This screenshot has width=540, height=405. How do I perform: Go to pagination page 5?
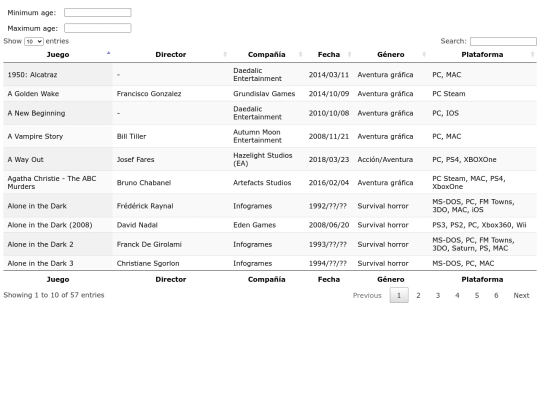pos(477,295)
